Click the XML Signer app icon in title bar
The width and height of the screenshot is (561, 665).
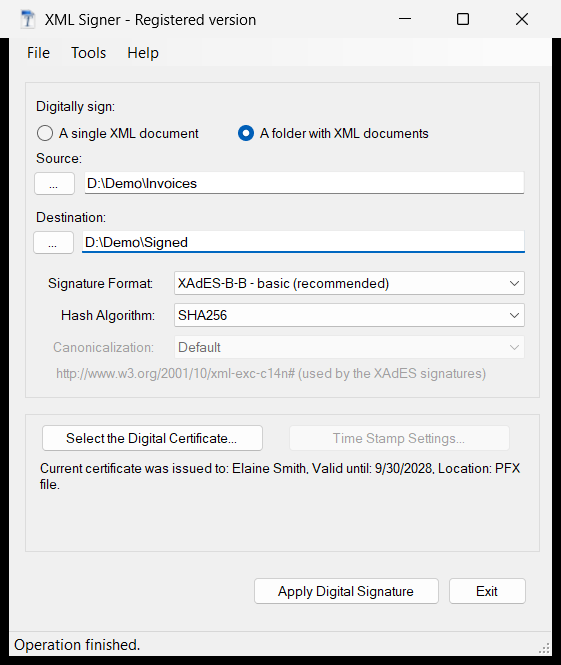pos(28,20)
